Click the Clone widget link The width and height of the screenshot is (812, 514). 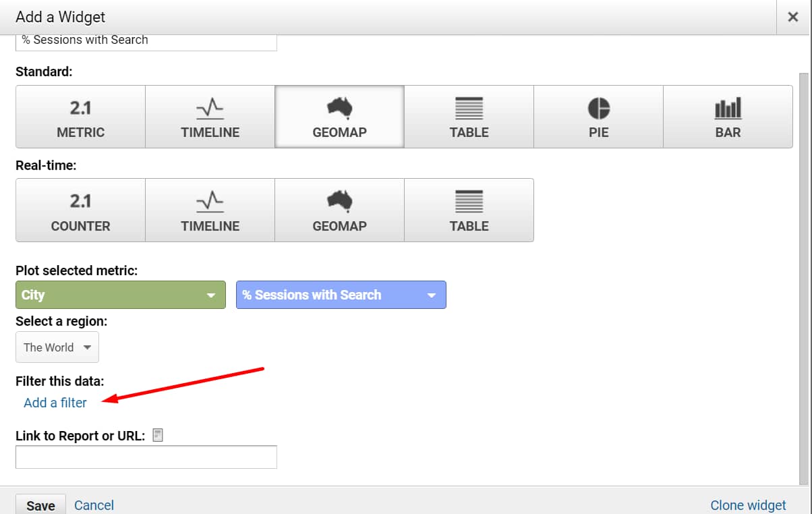[748, 505]
